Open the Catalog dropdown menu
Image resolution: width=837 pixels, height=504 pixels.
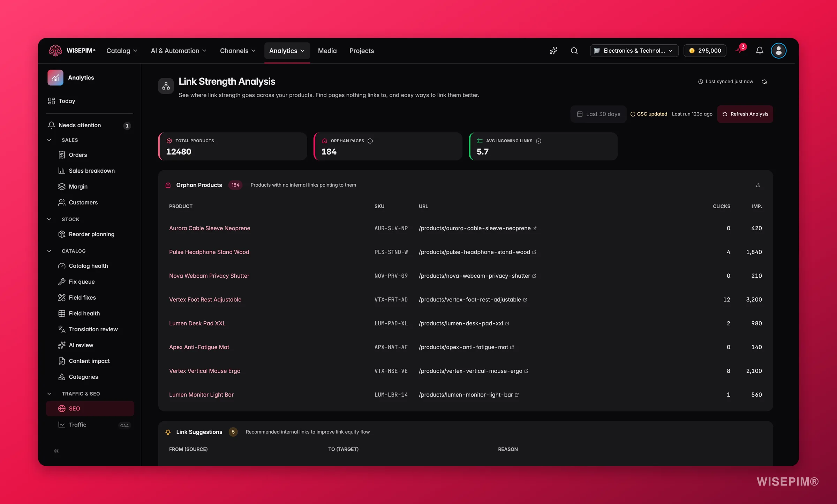pos(122,51)
